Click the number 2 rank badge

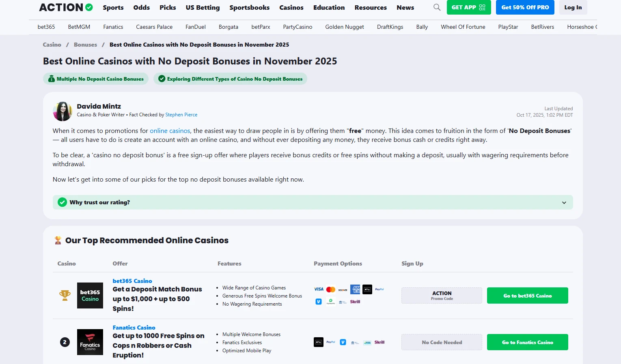65,342
